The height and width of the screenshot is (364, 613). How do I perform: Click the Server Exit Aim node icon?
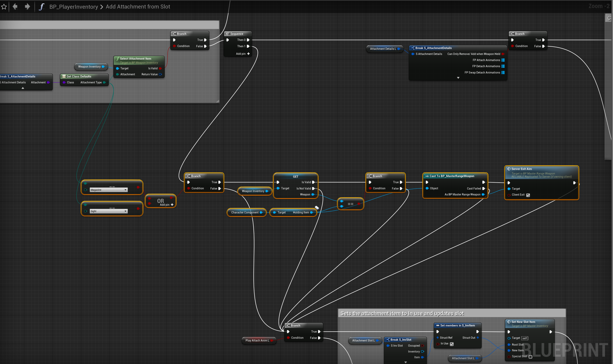click(x=509, y=169)
